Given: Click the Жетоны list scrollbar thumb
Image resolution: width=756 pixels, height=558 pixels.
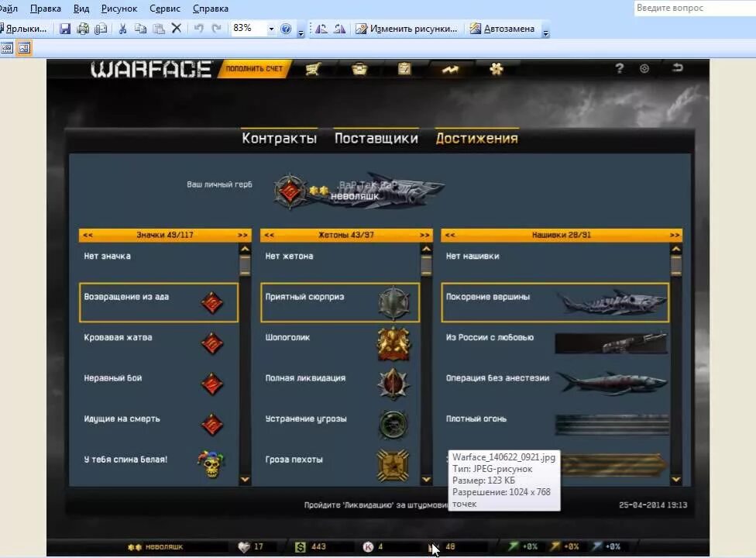Looking at the screenshot, I should click(426, 265).
